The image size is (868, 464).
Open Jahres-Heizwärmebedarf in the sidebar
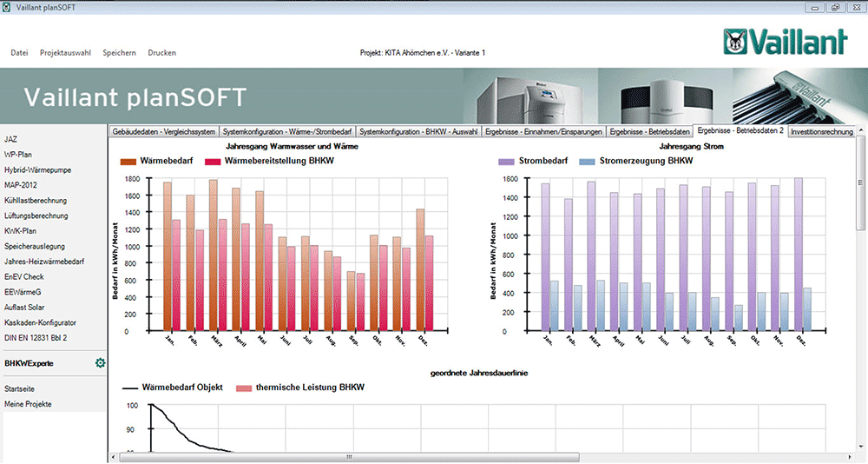44,262
